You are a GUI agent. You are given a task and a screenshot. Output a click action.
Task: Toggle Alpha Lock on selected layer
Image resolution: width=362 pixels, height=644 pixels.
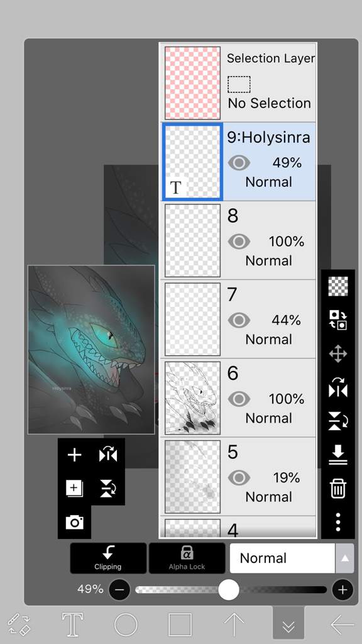point(187,558)
